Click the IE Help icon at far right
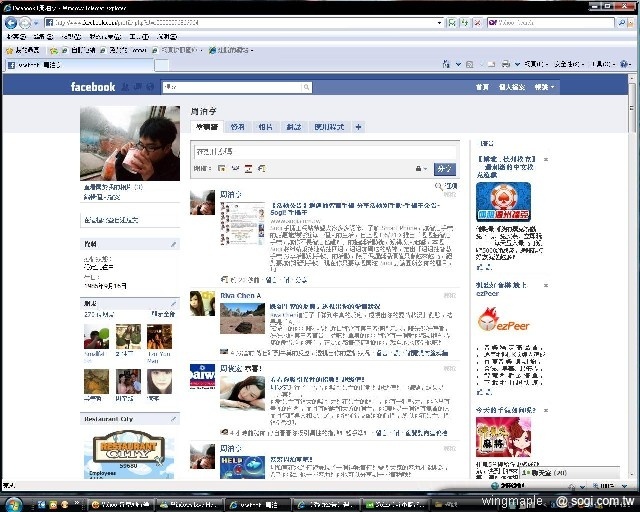The image size is (640, 512). coord(625,64)
